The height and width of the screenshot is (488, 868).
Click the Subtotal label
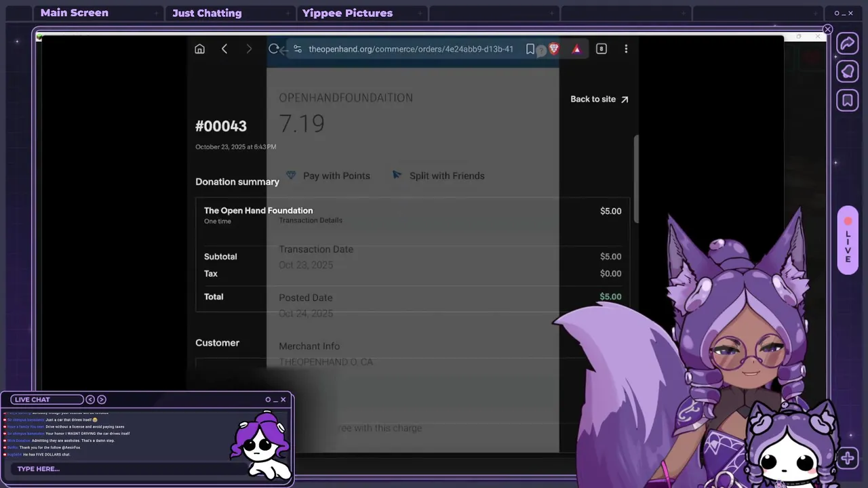coord(220,257)
